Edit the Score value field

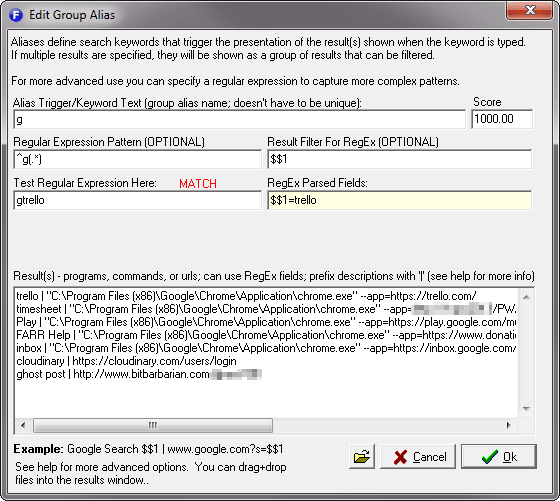pyautogui.click(x=502, y=119)
